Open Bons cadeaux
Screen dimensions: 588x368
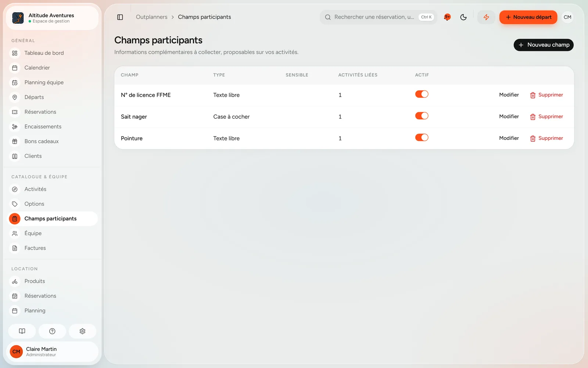point(53,141)
